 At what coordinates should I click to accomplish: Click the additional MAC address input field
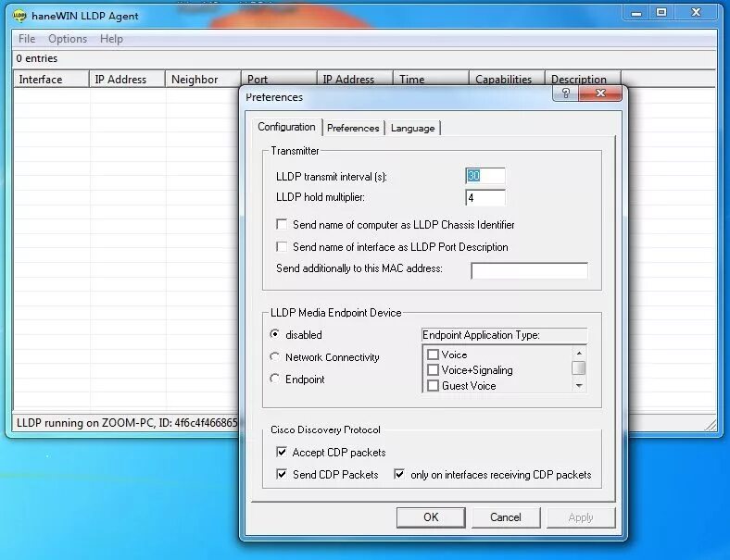[529, 270]
